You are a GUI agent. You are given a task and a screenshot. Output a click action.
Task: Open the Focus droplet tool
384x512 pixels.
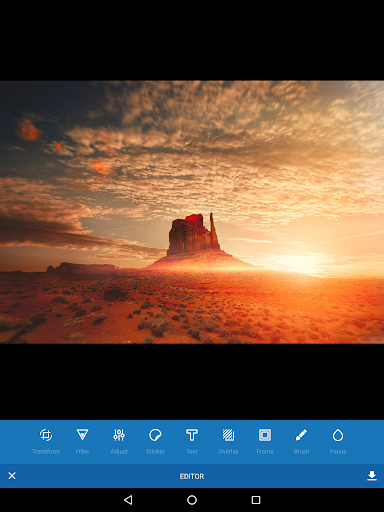[x=338, y=435]
